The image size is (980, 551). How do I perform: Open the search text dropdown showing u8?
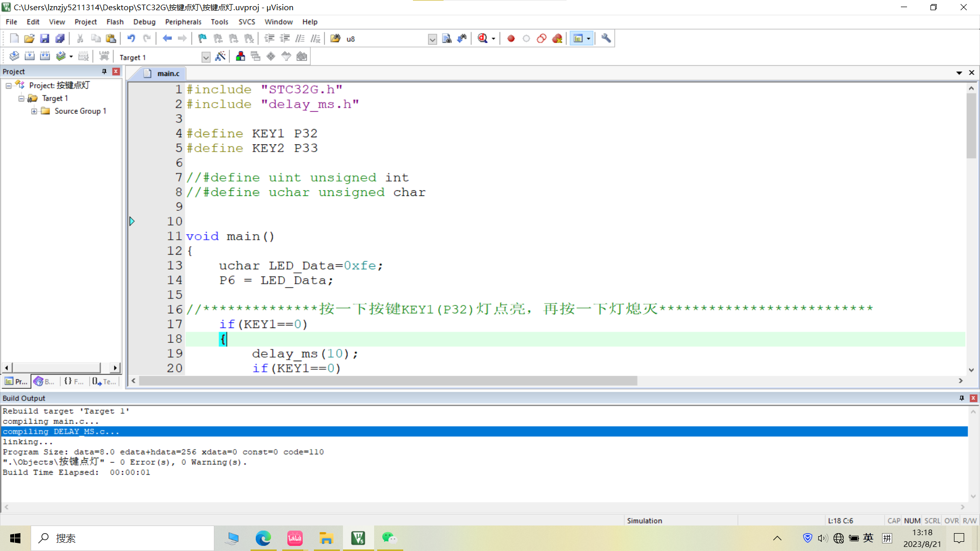pos(432,39)
